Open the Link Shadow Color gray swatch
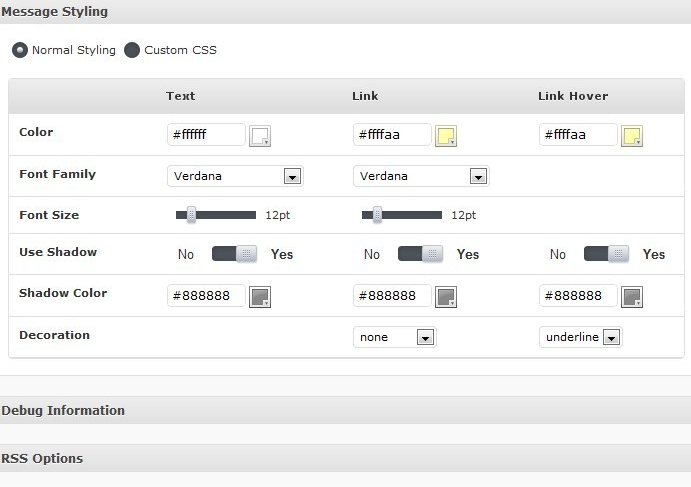The height and width of the screenshot is (487, 691). coord(446,297)
